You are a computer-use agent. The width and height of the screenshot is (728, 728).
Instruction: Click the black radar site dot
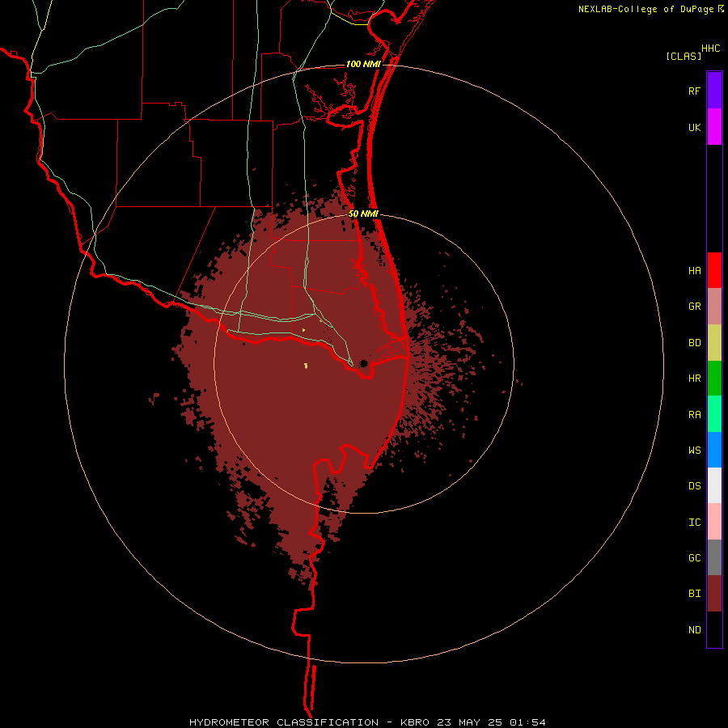click(x=363, y=363)
